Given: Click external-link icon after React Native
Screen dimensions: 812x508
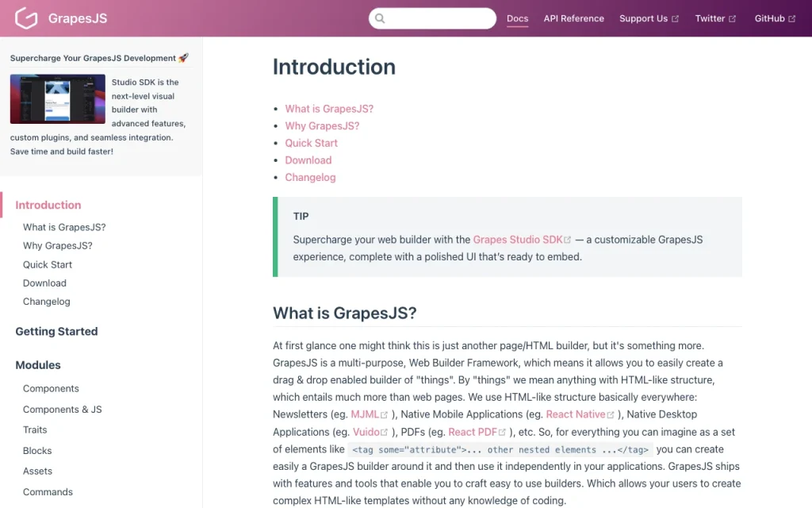Looking at the screenshot, I should 611,414.
